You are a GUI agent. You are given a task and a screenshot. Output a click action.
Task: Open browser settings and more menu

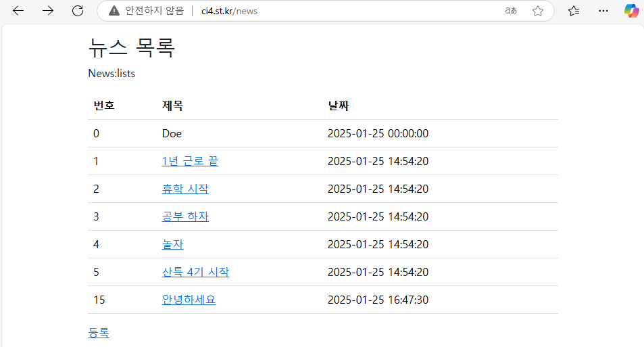tap(603, 11)
